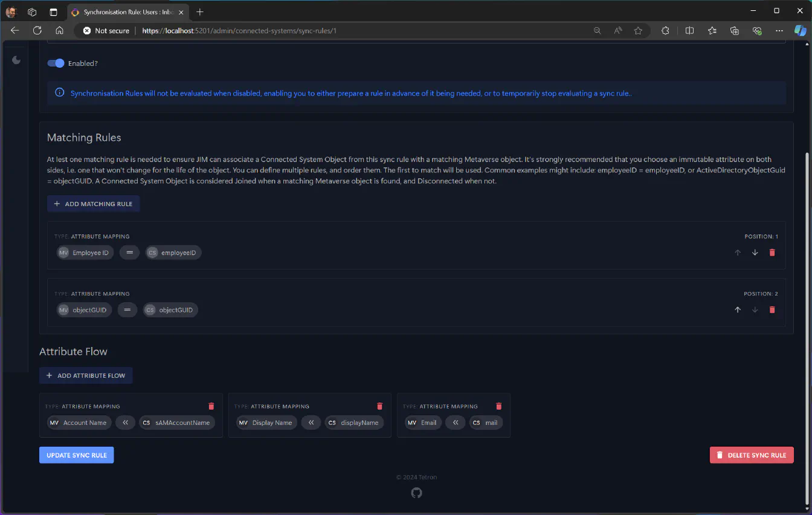The image size is (812, 515).
Task: Click the browser address bar URL
Action: (302, 31)
